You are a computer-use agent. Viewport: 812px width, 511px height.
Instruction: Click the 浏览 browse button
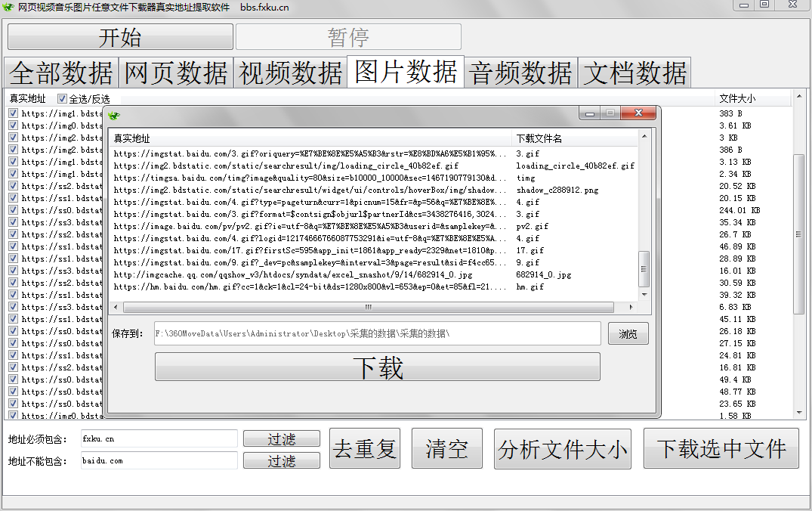point(628,333)
